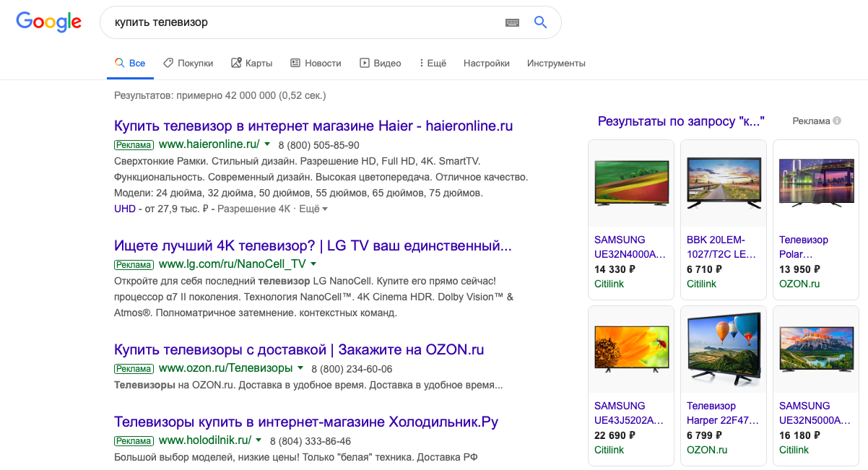Click the SAMSUNG UE32N4000A TV image
Image resolution: width=868 pixels, height=470 pixels.
[631, 183]
